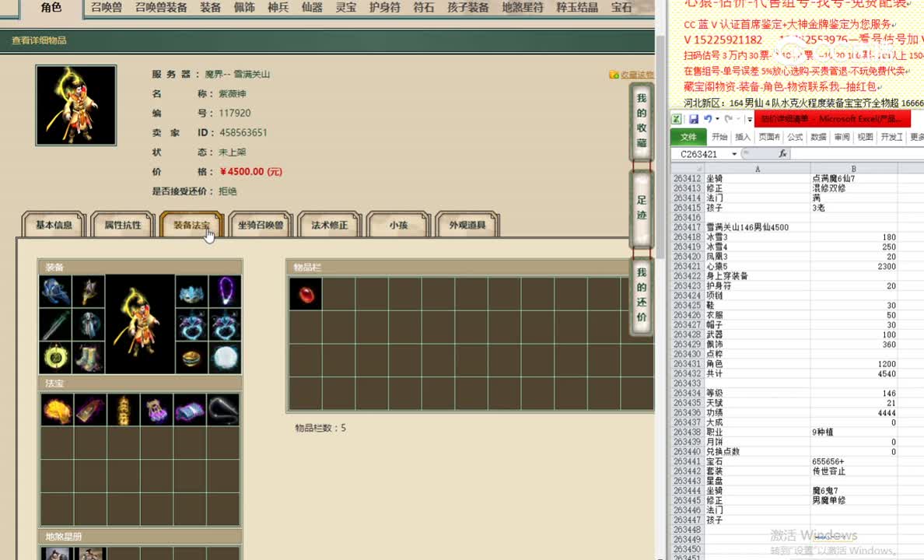Switch to the 属性抗性 tab
The image size is (924, 560).
click(123, 225)
